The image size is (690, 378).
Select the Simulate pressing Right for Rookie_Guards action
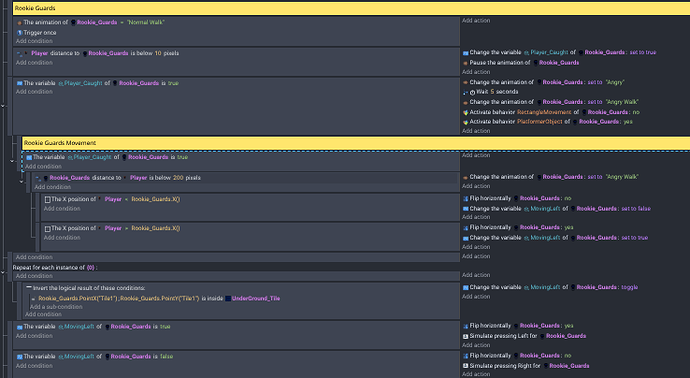click(x=526, y=366)
